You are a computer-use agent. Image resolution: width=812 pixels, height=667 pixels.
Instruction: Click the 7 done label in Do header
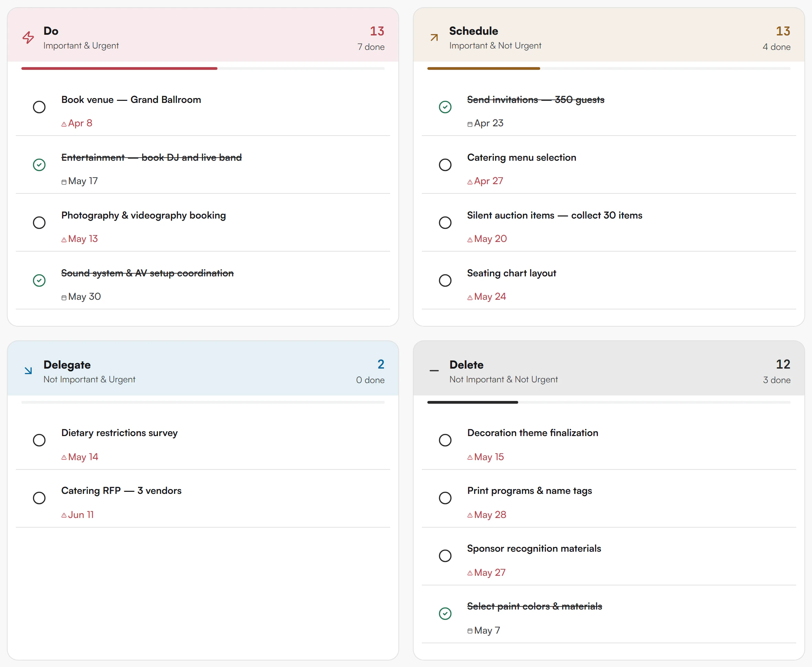point(371,47)
